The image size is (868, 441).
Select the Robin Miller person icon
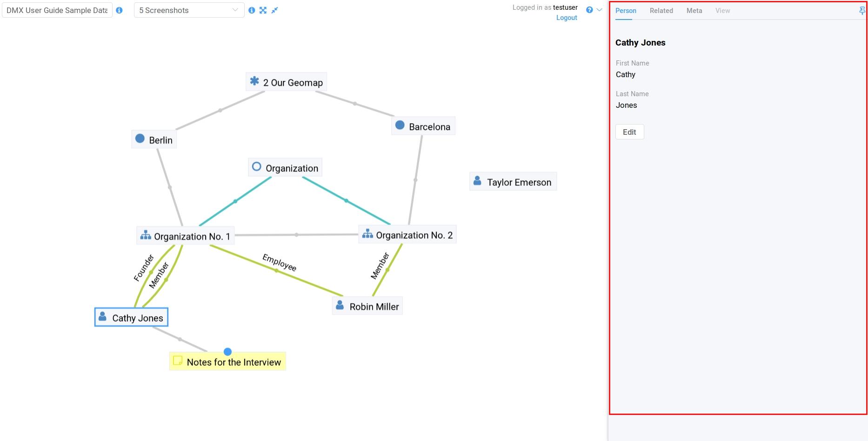(x=340, y=306)
